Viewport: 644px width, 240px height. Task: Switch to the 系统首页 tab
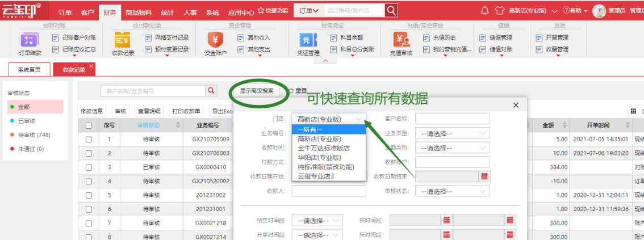coord(29,69)
